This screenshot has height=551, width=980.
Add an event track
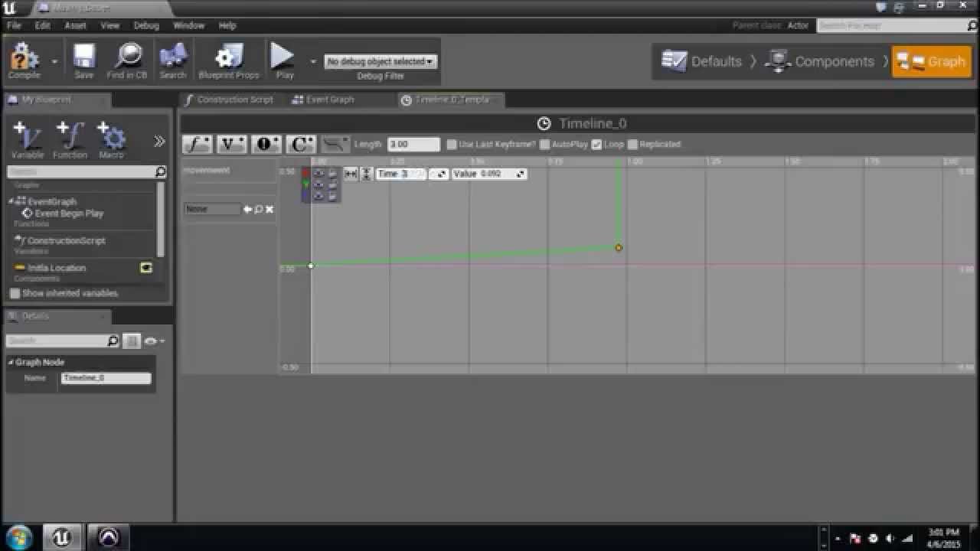click(266, 144)
